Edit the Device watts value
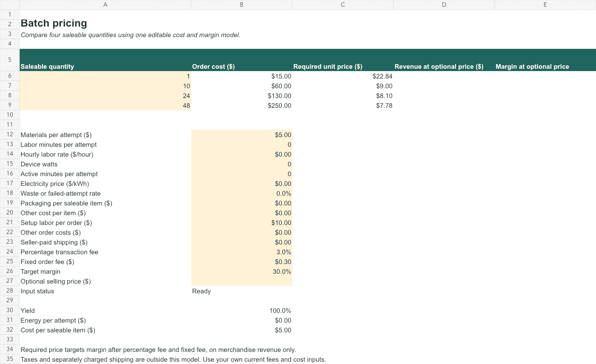The width and height of the screenshot is (596, 364). click(x=242, y=164)
